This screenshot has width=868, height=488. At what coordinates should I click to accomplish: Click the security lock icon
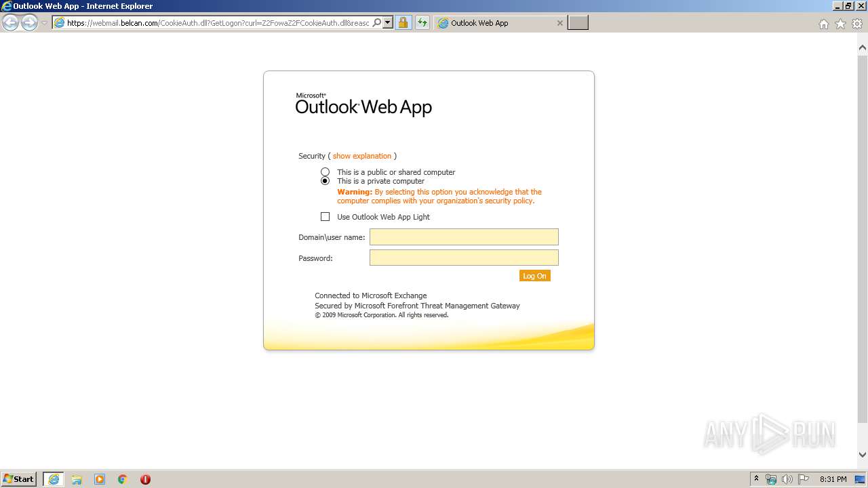click(x=403, y=23)
